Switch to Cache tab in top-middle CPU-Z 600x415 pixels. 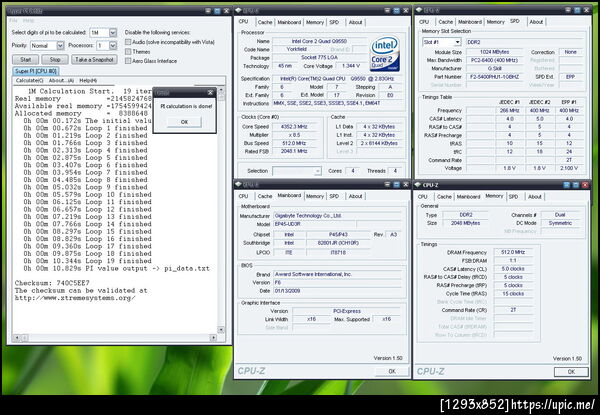265,22
